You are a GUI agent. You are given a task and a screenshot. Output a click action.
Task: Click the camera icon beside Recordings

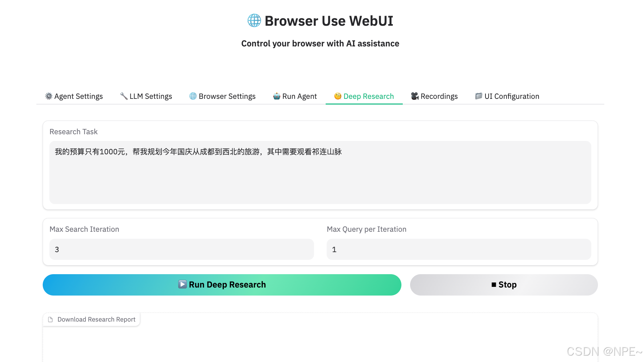[415, 96]
